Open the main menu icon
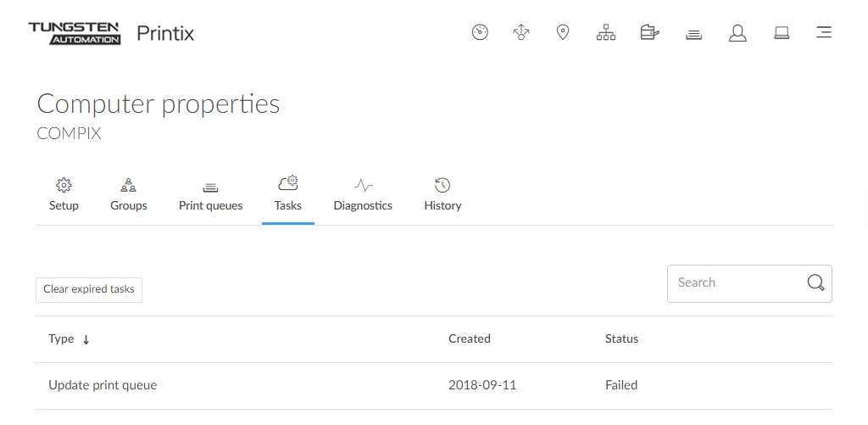This screenshot has height=425, width=868. [x=823, y=33]
